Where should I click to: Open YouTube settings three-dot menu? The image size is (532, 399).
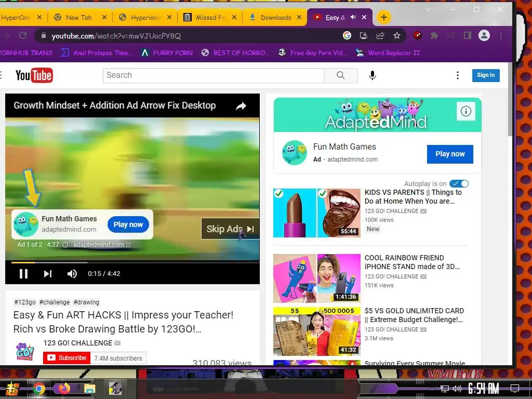(458, 75)
